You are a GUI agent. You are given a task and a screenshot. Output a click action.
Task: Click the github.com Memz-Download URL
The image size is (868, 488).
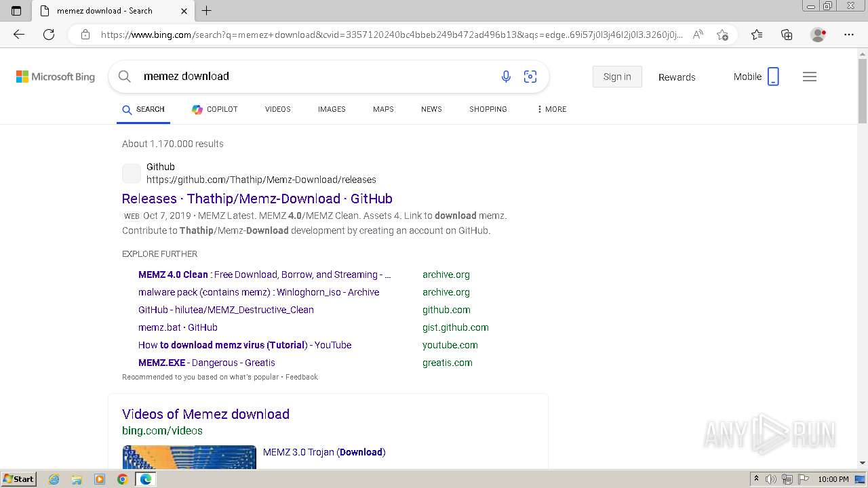[261, 180]
